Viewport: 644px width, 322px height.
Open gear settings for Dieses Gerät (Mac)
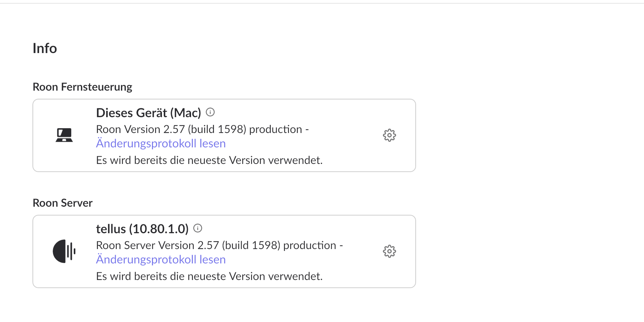(x=389, y=135)
